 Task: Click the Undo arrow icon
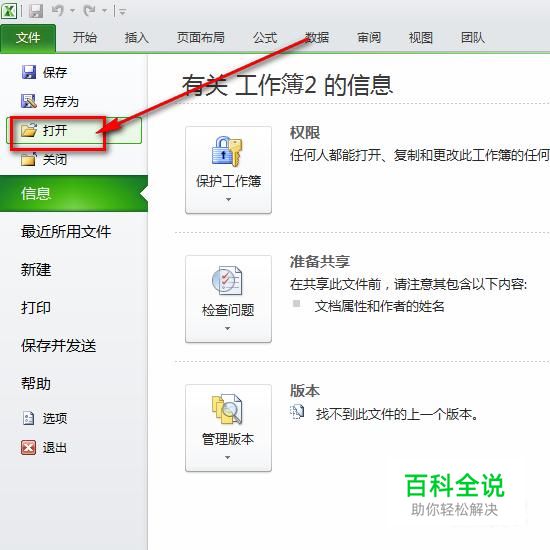point(58,11)
